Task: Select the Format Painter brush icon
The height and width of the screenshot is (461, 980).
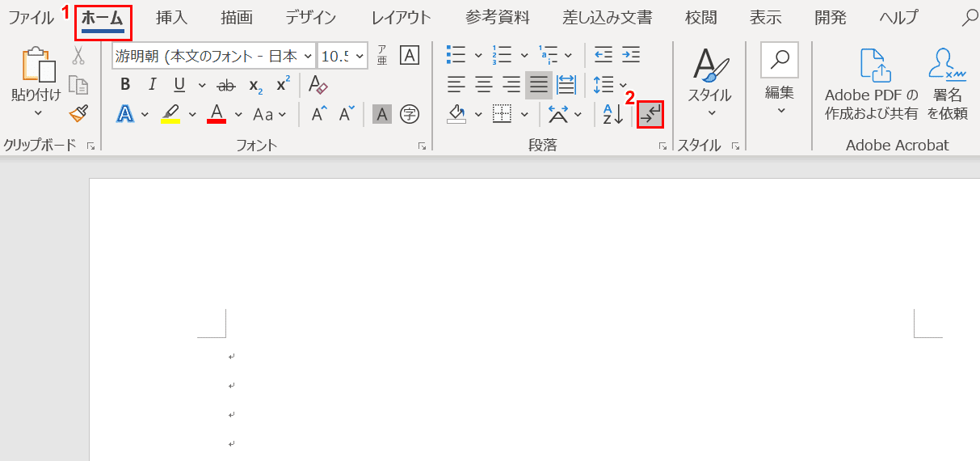Action: 78,114
